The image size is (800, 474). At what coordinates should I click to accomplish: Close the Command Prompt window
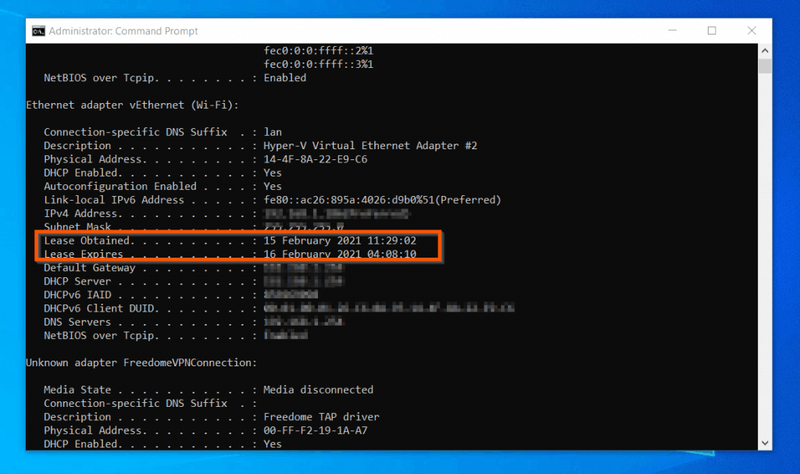click(x=752, y=31)
